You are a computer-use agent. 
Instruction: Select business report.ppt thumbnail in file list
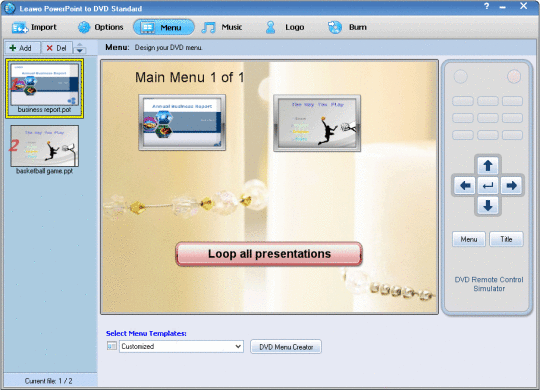[x=44, y=89]
